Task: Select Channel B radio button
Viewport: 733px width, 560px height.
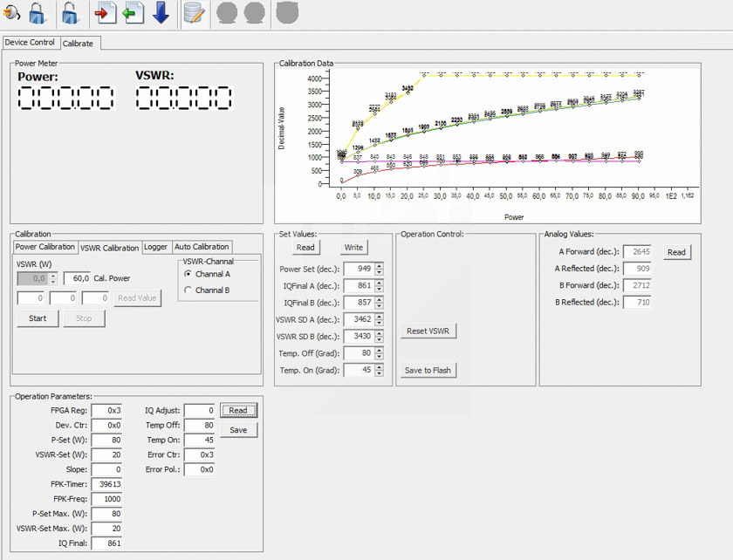Action: [x=188, y=290]
